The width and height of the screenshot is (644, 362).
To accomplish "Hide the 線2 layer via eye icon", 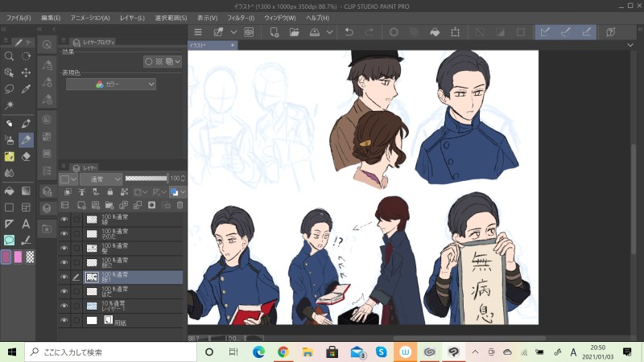I will (x=64, y=263).
